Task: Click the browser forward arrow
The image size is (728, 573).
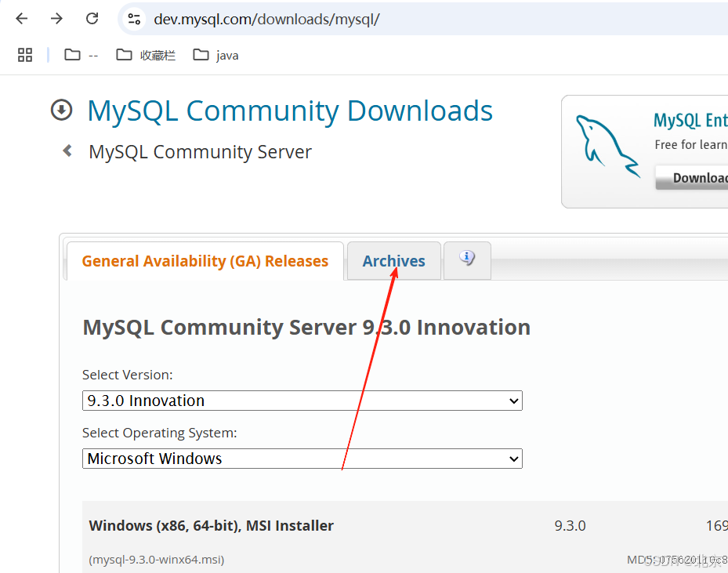Action: pos(56,19)
